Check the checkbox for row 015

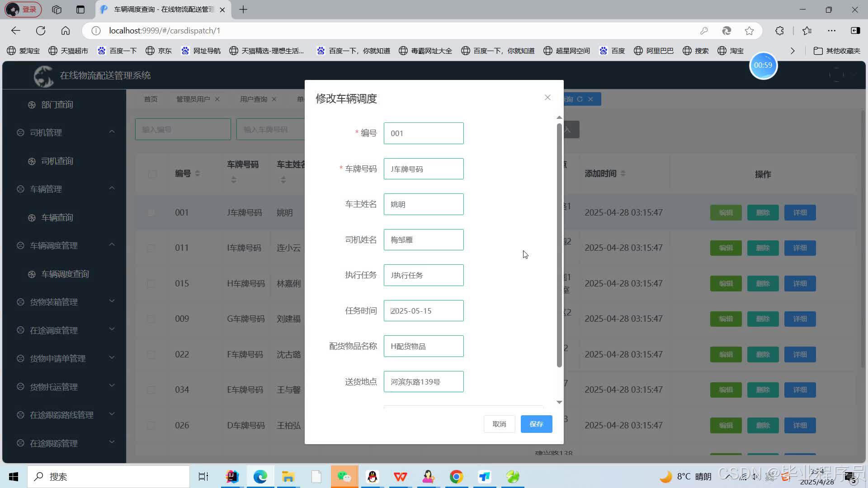tap(151, 283)
